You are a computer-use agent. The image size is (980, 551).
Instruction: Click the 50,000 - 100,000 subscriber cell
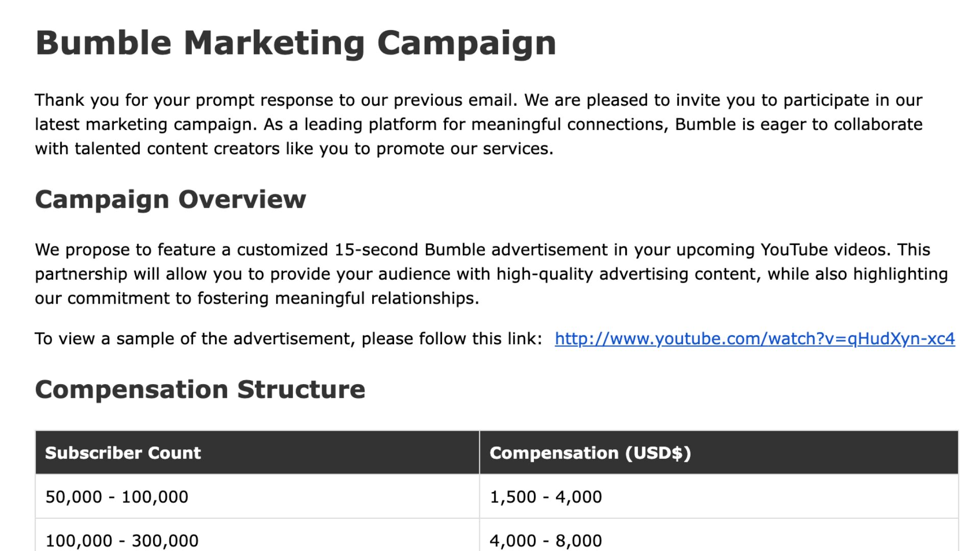click(x=257, y=496)
